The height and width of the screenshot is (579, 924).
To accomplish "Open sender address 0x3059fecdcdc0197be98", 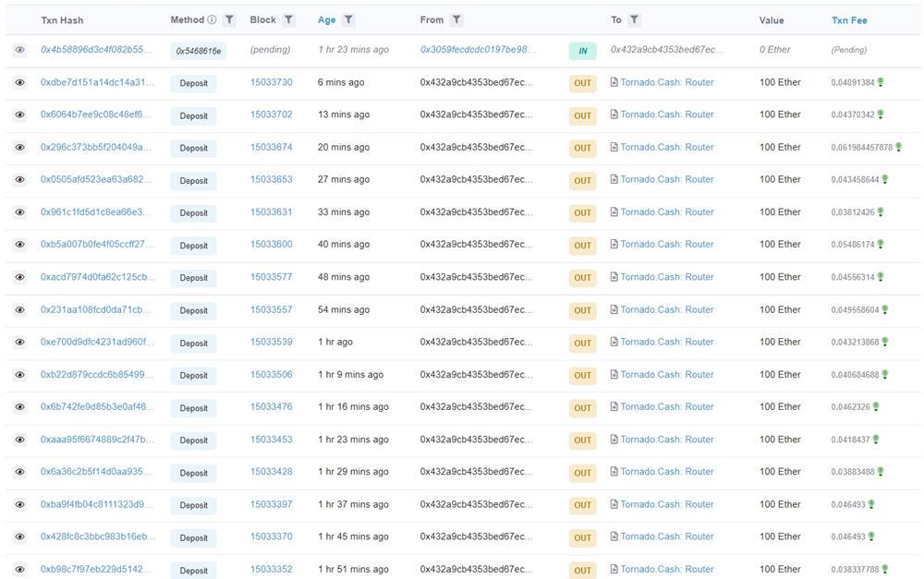I will (478, 50).
